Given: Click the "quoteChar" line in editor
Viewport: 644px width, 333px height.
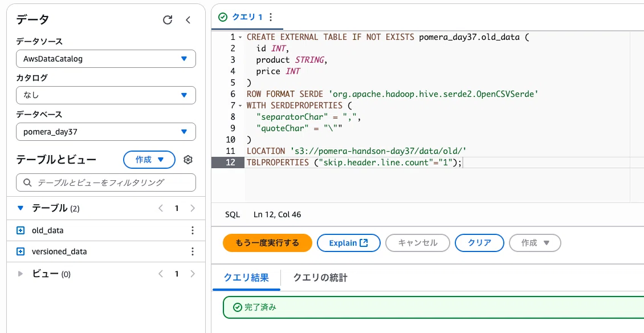Looking at the screenshot, I should tap(299, 128).
